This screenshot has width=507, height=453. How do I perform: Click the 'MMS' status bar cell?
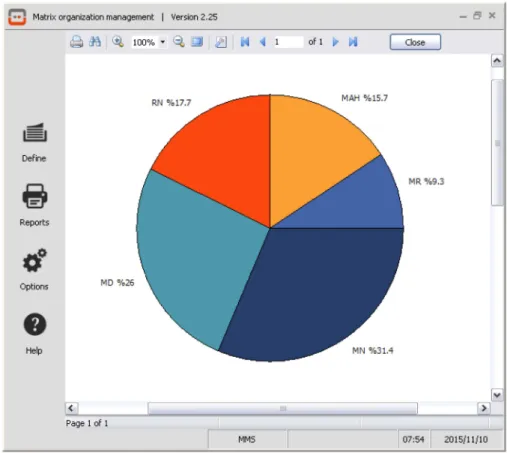pyautogui.click(x=247, y=439)
